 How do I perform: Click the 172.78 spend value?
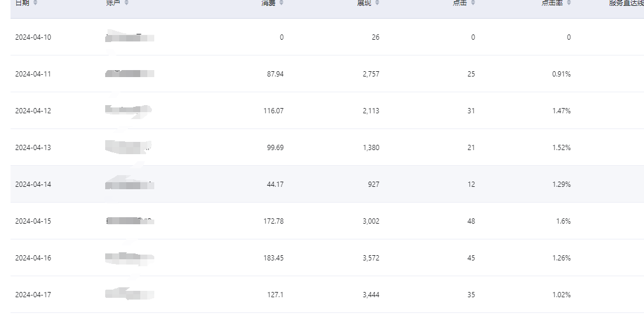coord(273,221)
